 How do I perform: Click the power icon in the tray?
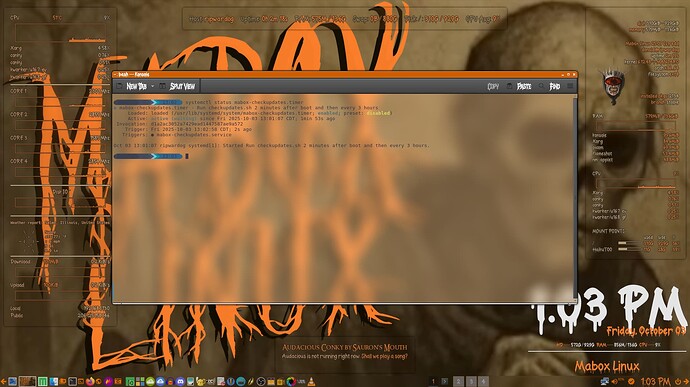click(678, 382)
